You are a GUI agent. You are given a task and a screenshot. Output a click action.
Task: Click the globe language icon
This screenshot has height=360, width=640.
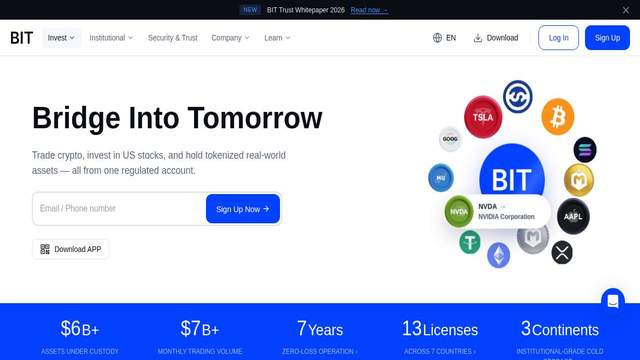click(x=437, y=38)
